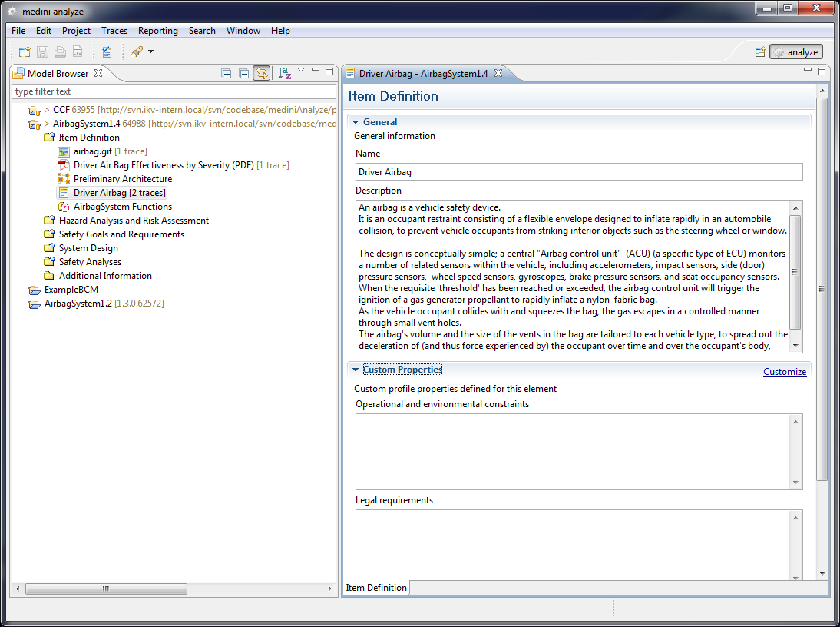Screen dimensions: 840x627
Task: Collapse all nodes in Model Browser
Action: tap(243, 74)
